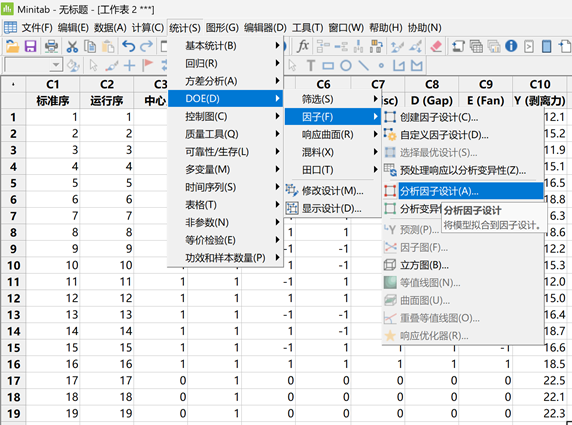572x425 pixels.
Task: Click the blue plus crosshair icon
Action: pos(130,66)
